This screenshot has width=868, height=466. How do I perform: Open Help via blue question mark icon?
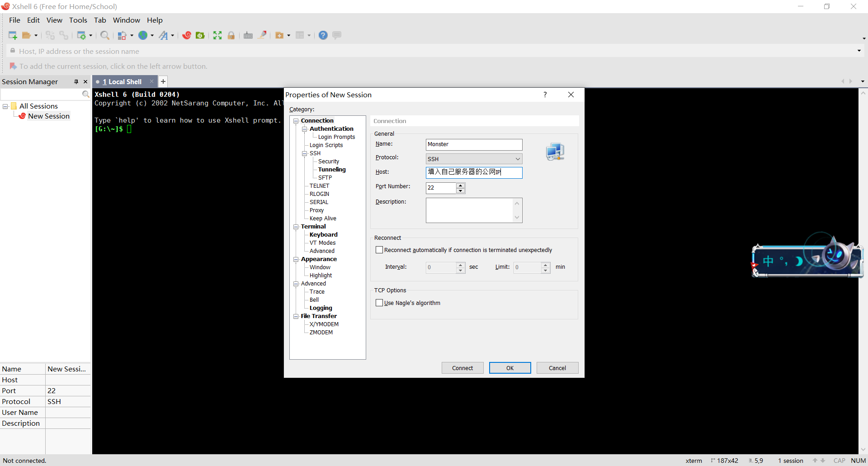(323, 35)
